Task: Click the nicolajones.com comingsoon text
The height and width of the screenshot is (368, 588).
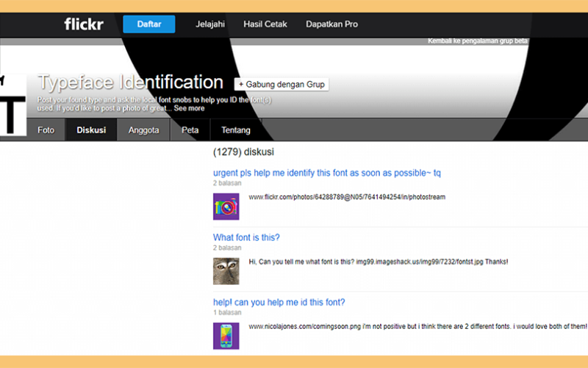Action: tap(417, 326)
